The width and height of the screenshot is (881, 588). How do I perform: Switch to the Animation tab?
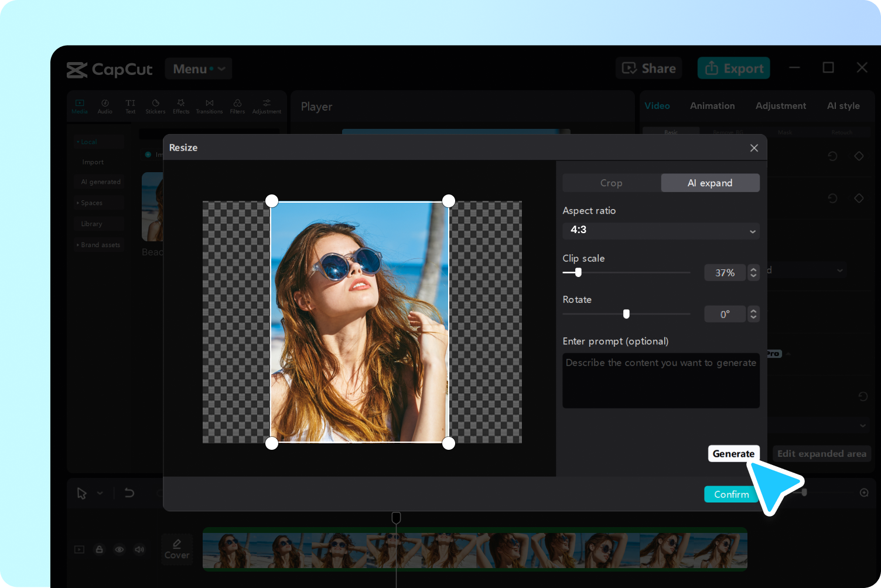click(x=712, y=105)
